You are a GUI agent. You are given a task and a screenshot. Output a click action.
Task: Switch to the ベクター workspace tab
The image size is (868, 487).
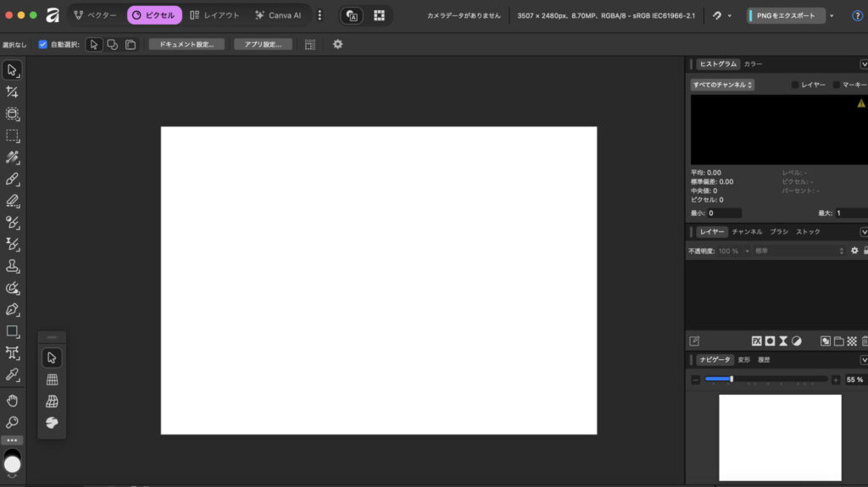click(x=94, y=15)
